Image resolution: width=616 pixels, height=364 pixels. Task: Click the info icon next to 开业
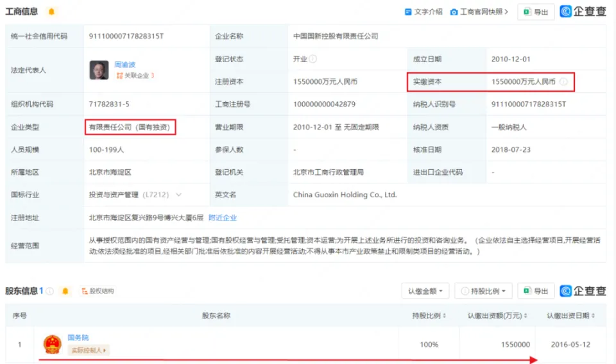tap(313, 59)
